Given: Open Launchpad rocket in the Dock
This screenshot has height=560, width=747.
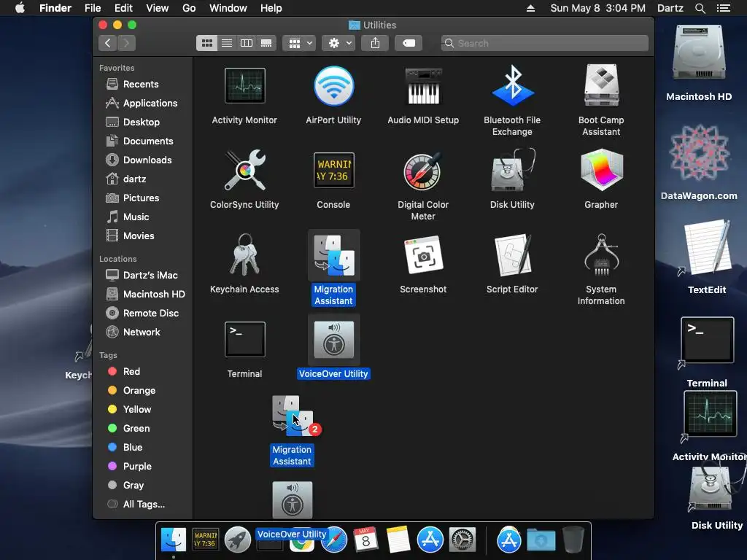Looking at the screenshot, I should [x=237, y=540].
